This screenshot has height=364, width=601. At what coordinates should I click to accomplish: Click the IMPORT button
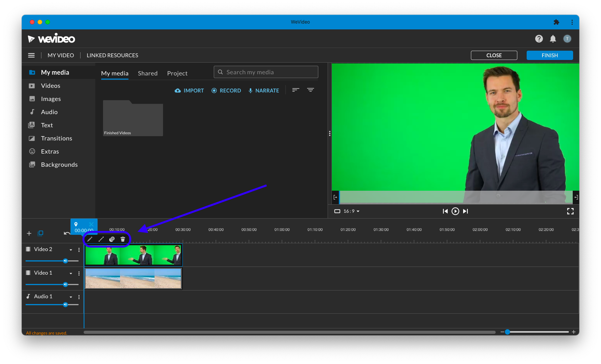click(189, 91)
